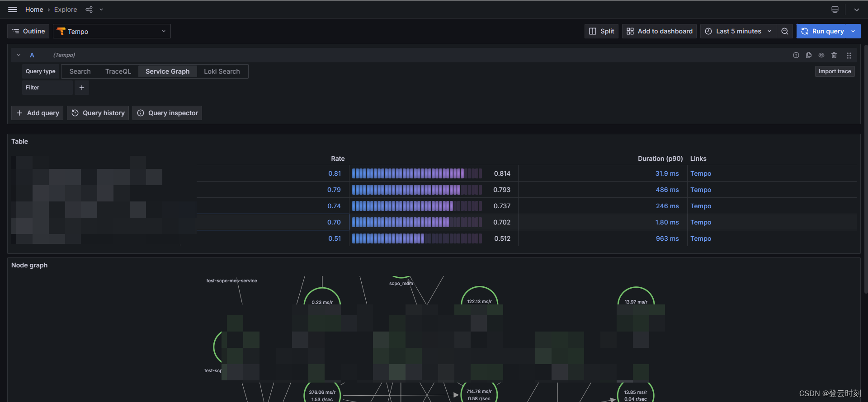The width and height of the screenshot is (868, 402).
Task: Toggle query A visibility eye
Action: (x=821, y=55)
